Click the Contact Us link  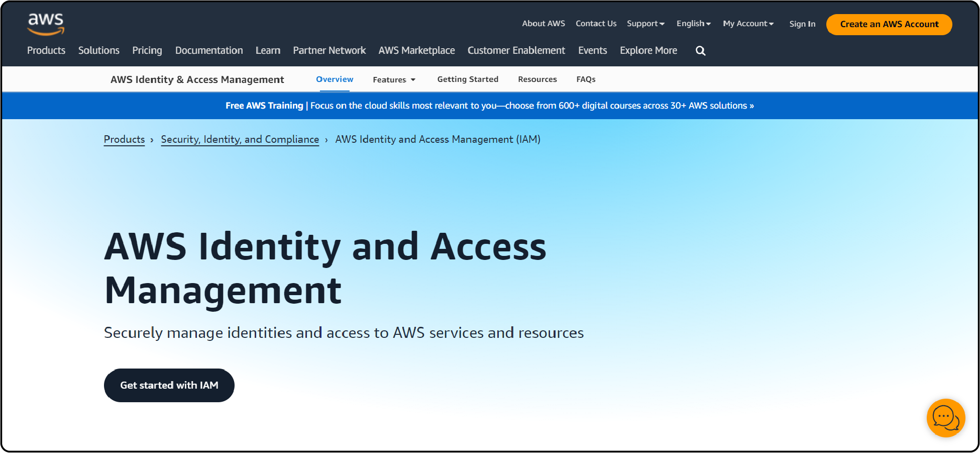(596, 24)
